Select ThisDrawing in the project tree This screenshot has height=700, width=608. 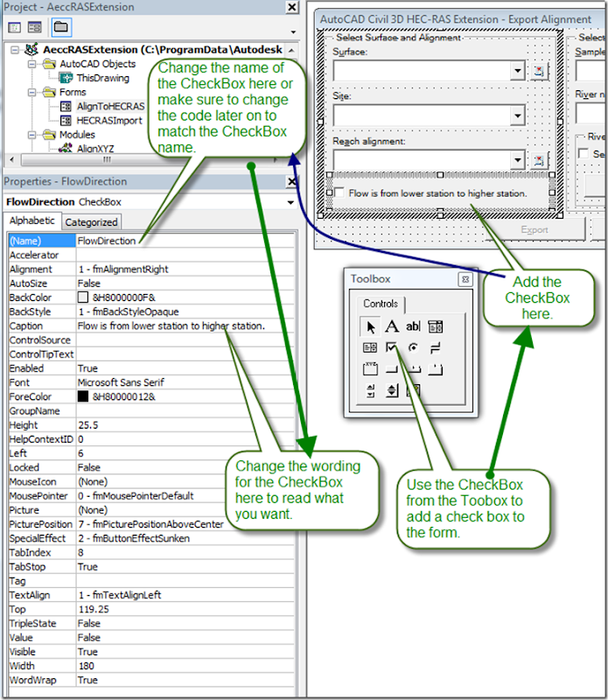tap(102, 78)
